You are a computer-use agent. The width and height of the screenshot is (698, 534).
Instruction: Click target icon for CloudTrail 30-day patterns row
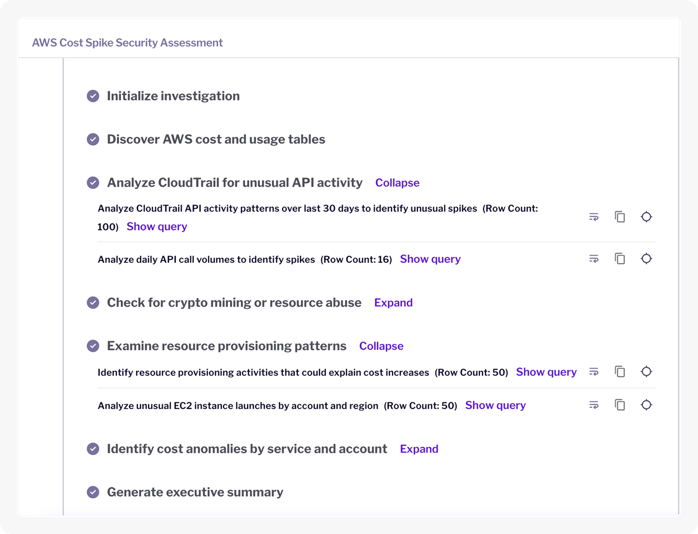click(x=646, y=217)
